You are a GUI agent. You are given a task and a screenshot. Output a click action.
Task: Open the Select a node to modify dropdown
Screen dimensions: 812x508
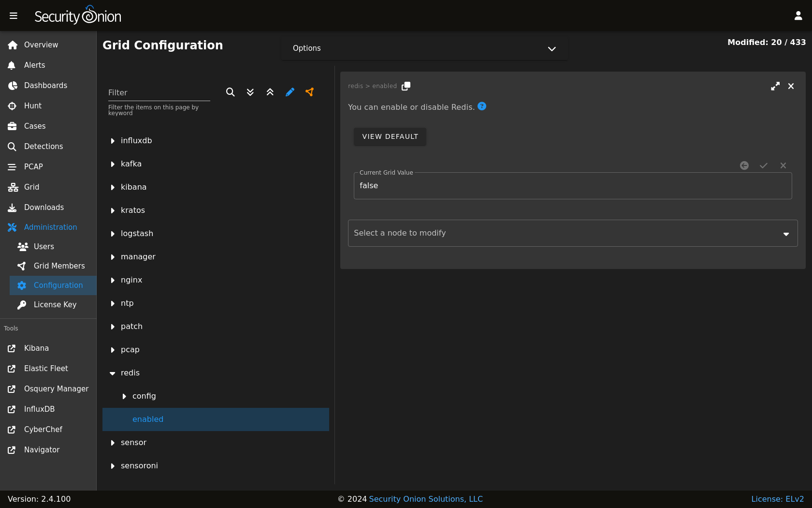(573, 233)
